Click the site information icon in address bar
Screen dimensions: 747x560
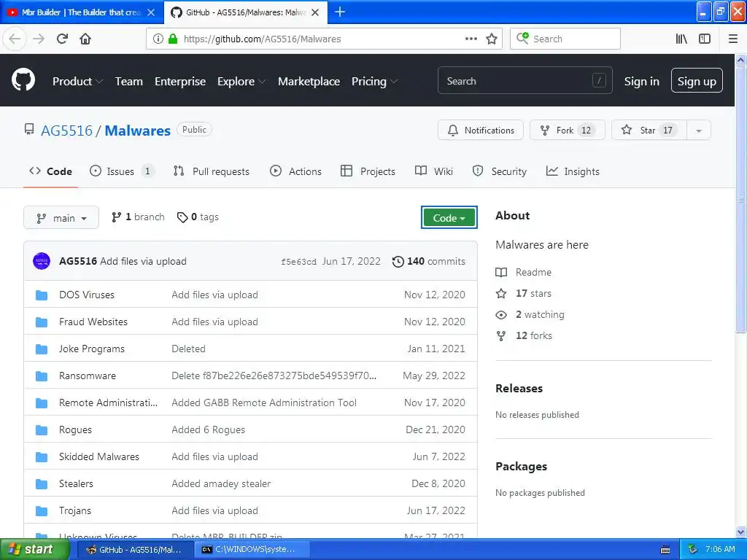pyautogui.click(x=158, y=39)
